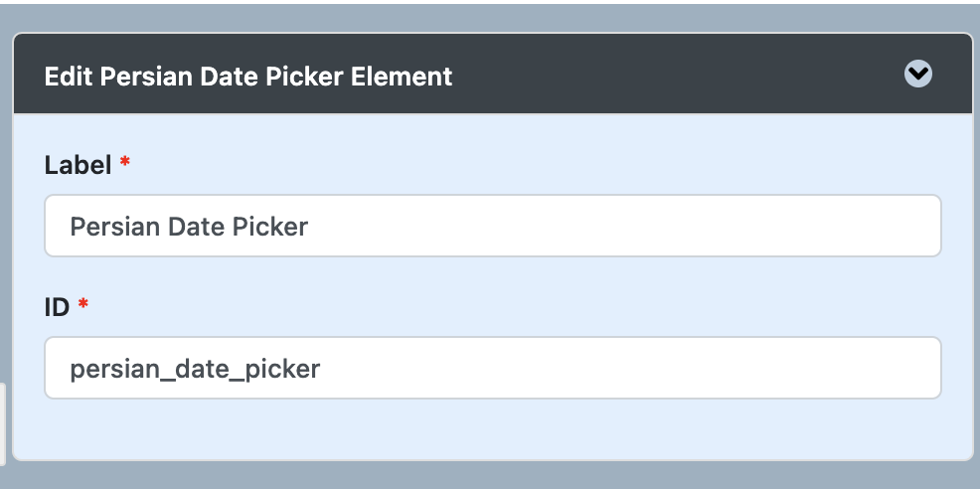Click the Edit Persian Date Picker Element header
980x489 pixels.
click(x=248, y=76)
